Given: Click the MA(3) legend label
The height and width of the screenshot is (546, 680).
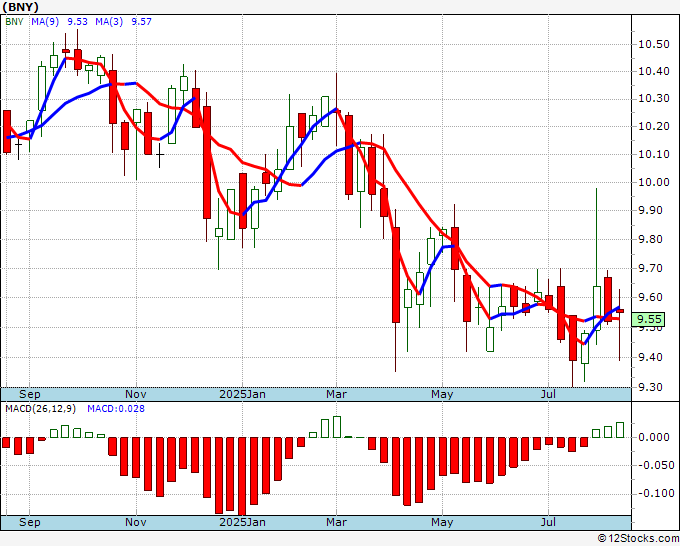Looking at the screenshot, I should pyautogui.click(x=109, y=22).
